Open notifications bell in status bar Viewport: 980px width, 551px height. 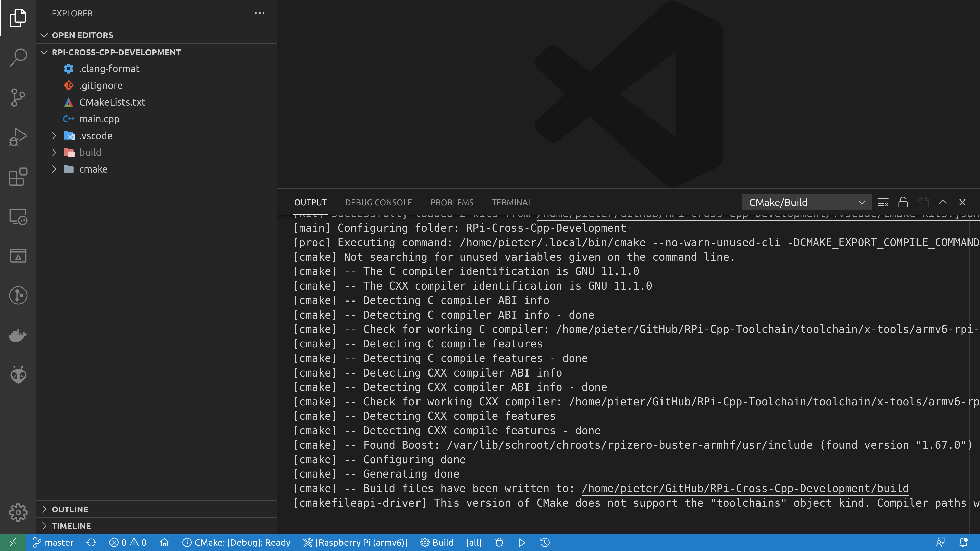click(963, 542)
